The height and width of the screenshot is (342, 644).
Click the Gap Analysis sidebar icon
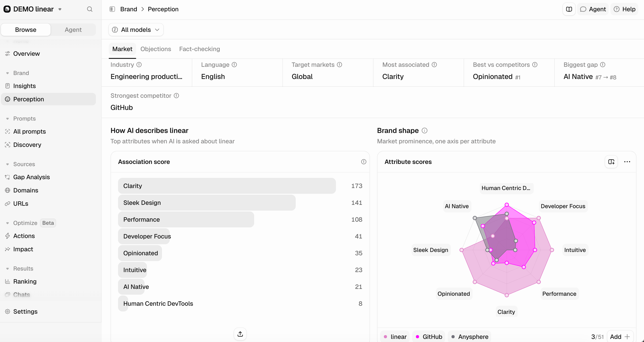[8, 177]
